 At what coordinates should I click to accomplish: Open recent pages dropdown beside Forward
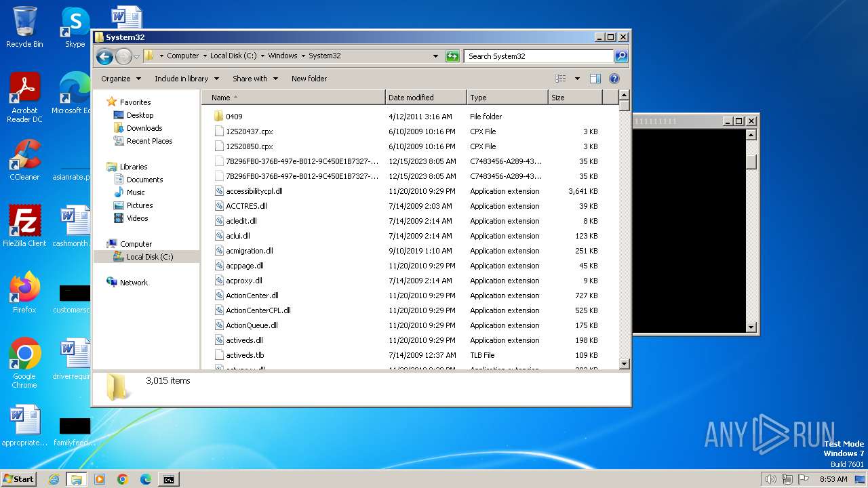(x=136, y=56)
